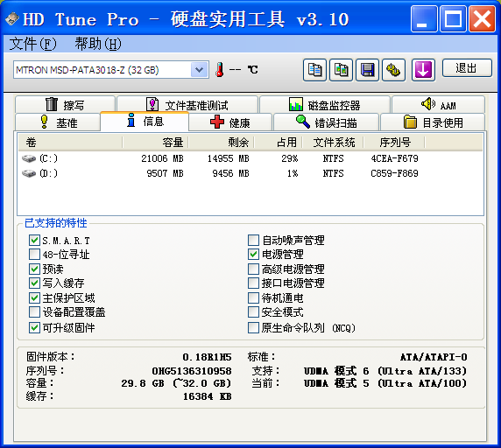Click the serial number C859-F869
501x448 pixels.
[x=394, y=173]
